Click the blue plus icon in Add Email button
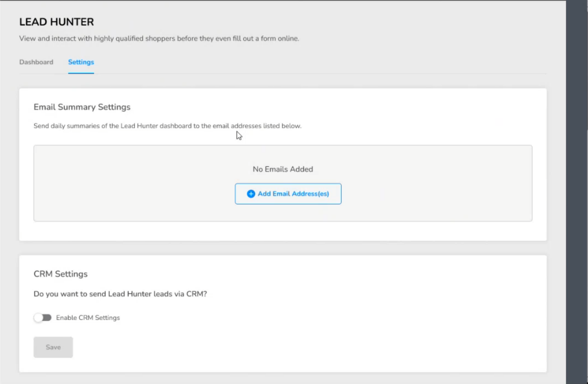This screenshot has width=588, height=384. tap(251, 194)
